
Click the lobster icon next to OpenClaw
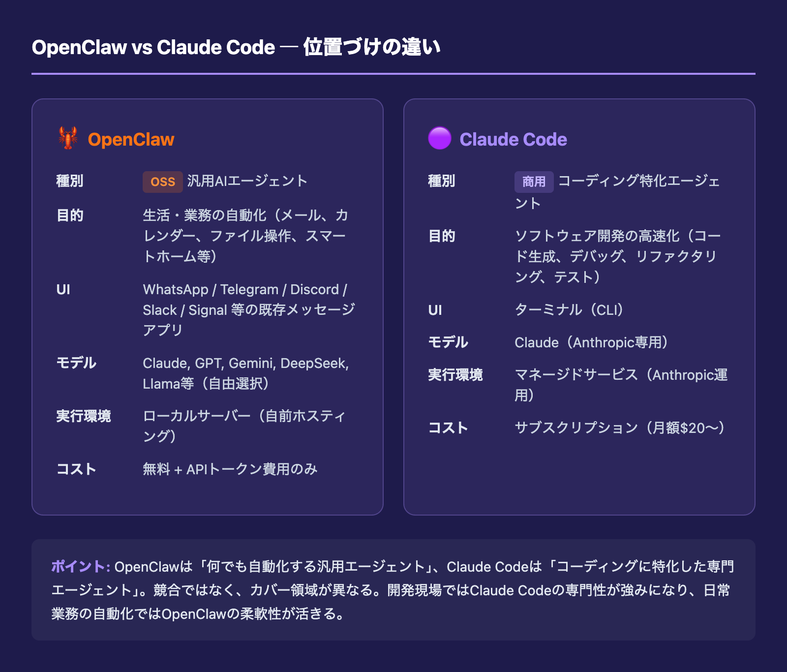(x=67, y=139)
